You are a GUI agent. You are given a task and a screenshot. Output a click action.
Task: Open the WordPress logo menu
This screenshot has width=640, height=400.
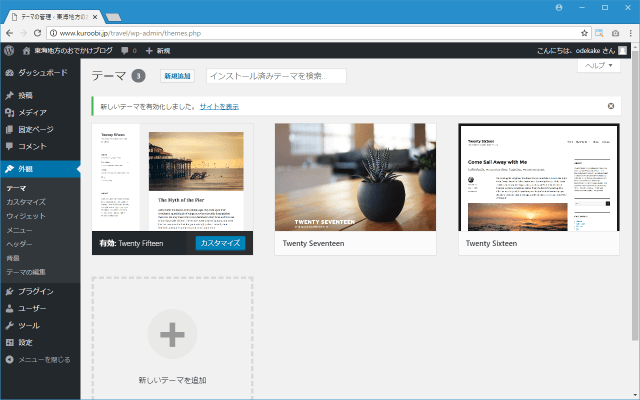[x=9, y=51]
